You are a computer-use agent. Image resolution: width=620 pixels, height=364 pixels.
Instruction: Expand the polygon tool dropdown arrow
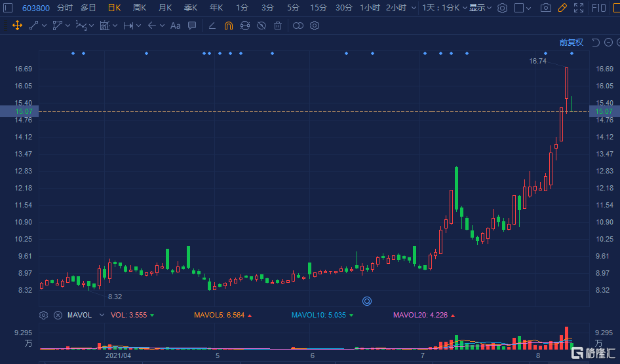(68, 26)
